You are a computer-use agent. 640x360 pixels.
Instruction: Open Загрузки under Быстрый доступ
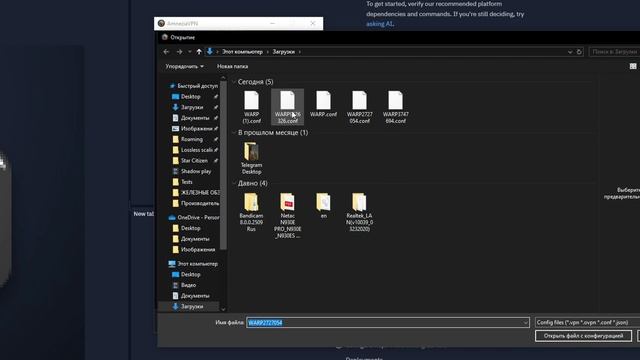[192, 107]
